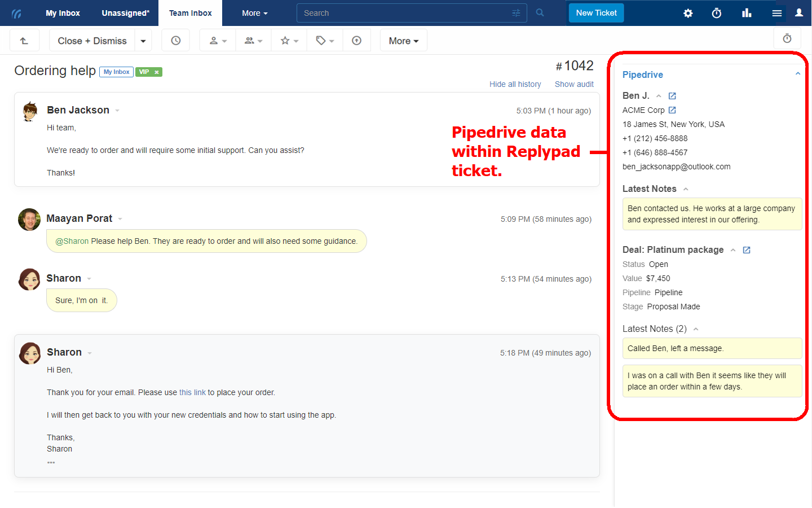Screen dimensions: 812x508
Task: Open the More dropdown in the toolbar
Action: 403,40
